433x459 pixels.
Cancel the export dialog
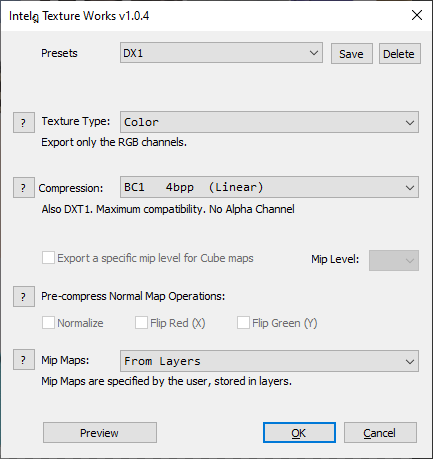(380, 433)
